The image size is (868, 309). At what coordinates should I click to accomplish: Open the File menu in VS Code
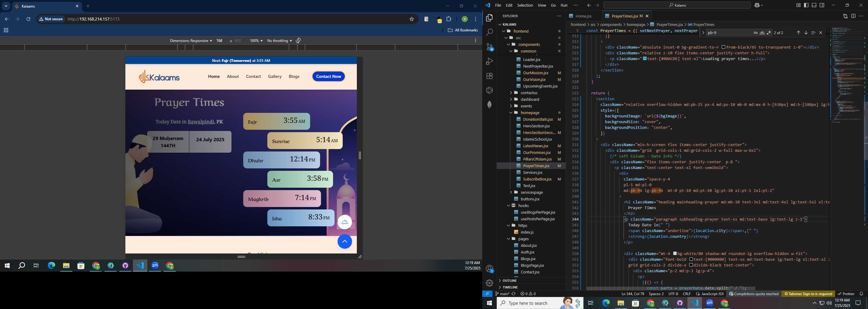click(x=498, y=5)
